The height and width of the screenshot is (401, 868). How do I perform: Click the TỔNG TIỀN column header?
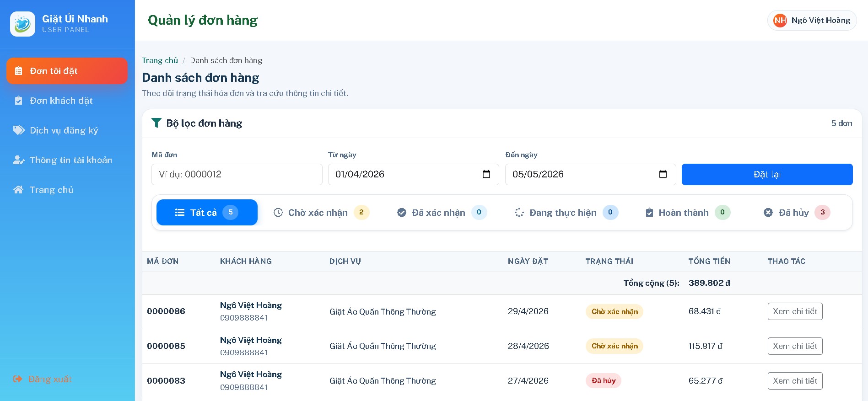[709, 262]
